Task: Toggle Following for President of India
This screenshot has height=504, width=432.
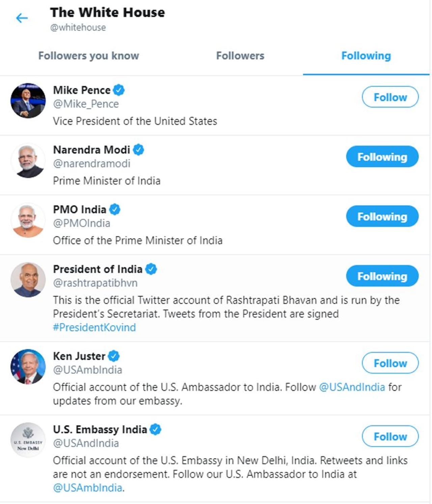Action: pyautogui.click(x=382, y=276)
